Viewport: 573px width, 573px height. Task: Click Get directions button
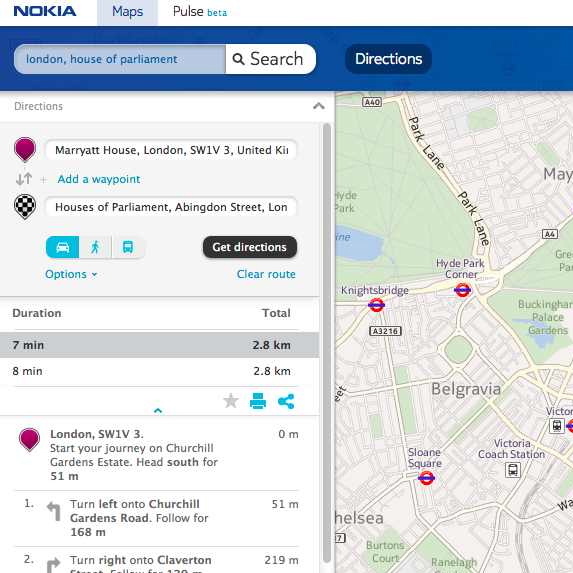[x=250, y=247]
